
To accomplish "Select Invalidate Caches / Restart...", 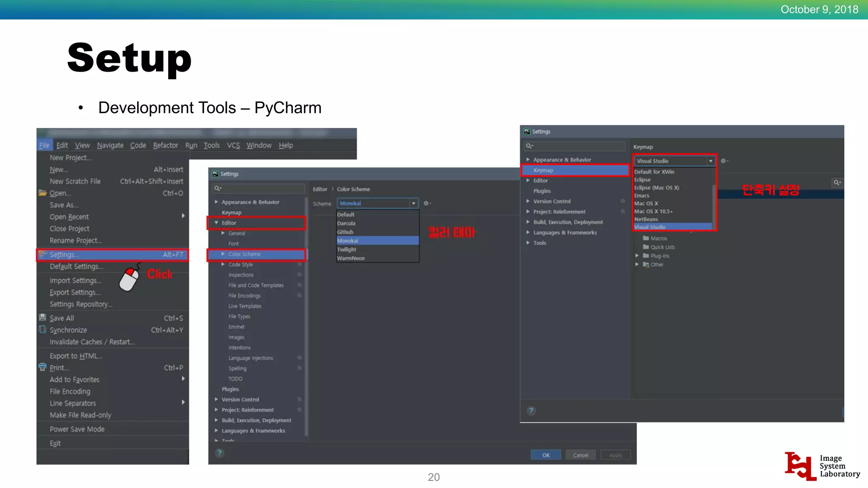I will coord(92,342).
